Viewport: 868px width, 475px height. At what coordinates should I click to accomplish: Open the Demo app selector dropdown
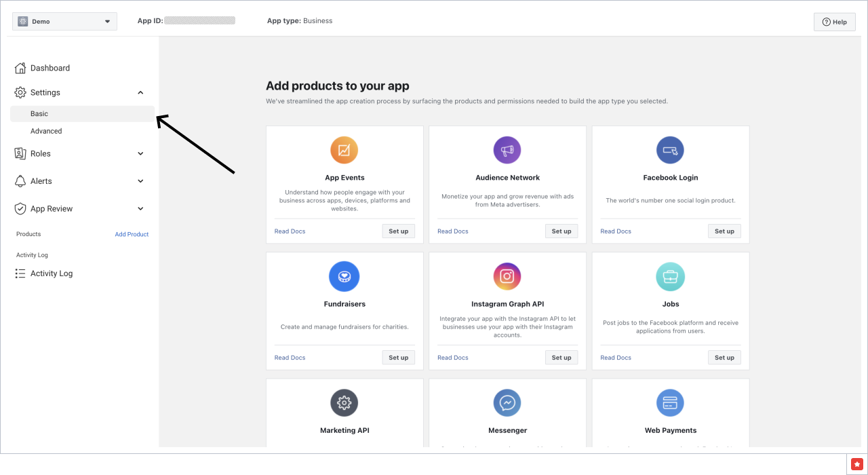pos(65,22)
